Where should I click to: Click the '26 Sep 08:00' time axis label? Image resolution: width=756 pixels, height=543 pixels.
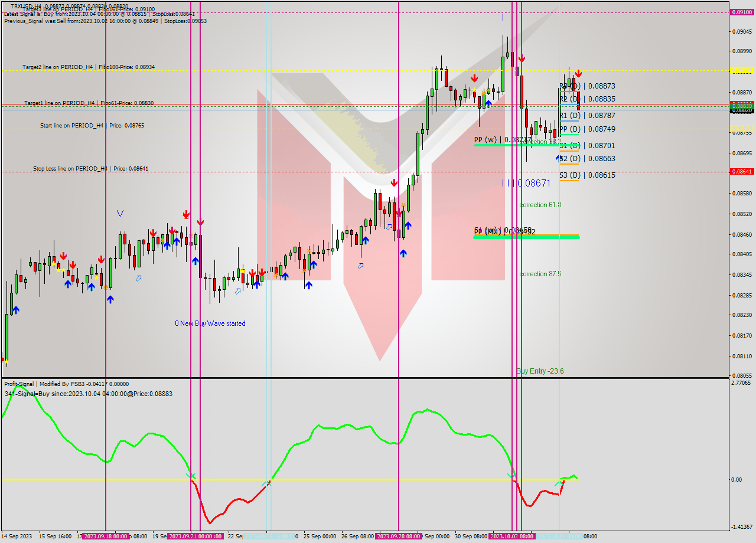(x=357, y=537)
